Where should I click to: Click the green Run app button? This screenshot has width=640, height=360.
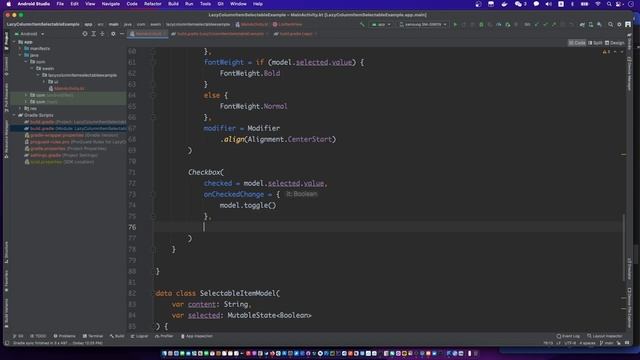(x=455, y=24)
